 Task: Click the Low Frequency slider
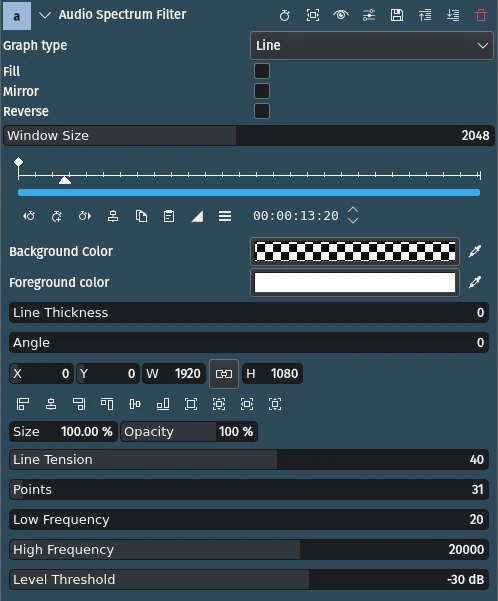click(249, 519)
